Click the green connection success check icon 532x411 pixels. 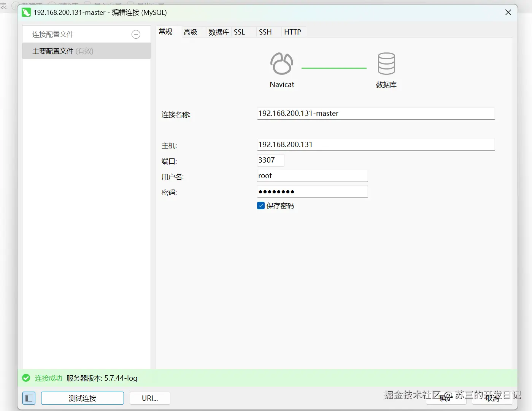[26, 378]
